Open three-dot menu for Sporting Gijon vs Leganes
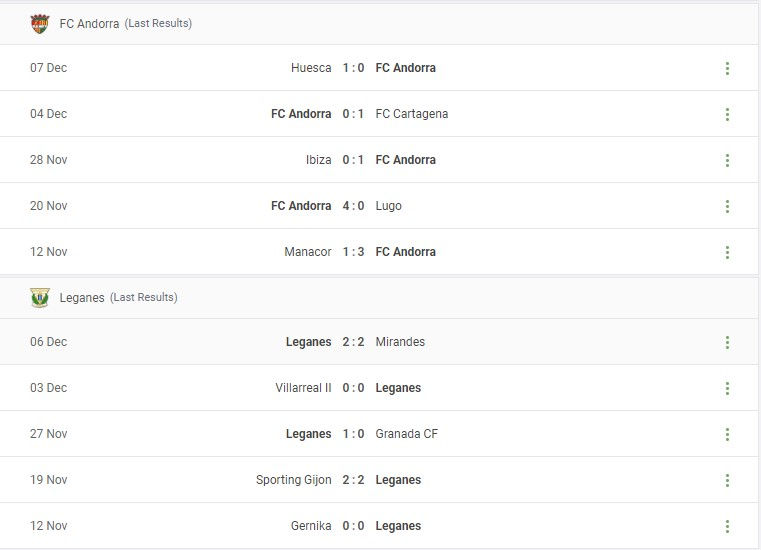The image size is (761, 550). coord(727,480)
